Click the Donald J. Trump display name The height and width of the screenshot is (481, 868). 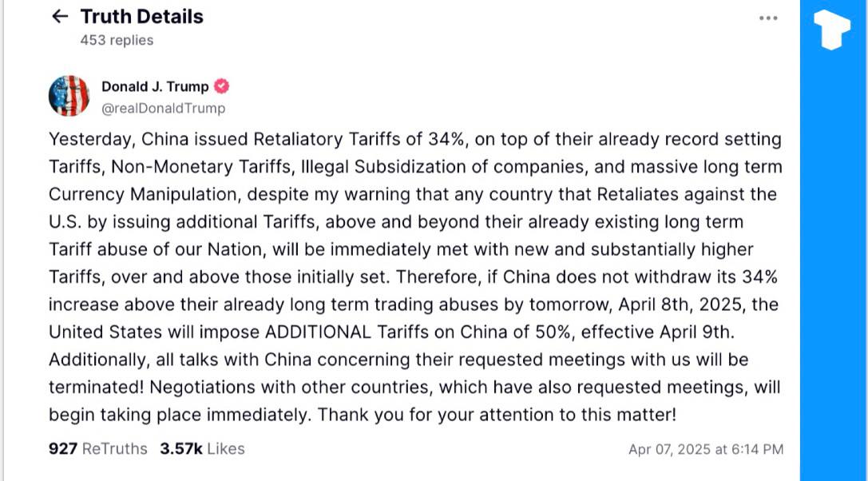pos(155,86)
